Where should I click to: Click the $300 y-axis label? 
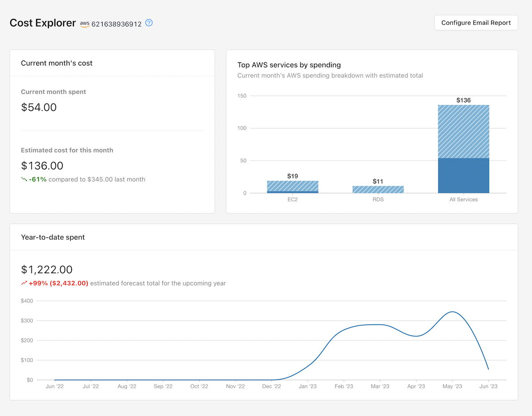click(27, 321)
